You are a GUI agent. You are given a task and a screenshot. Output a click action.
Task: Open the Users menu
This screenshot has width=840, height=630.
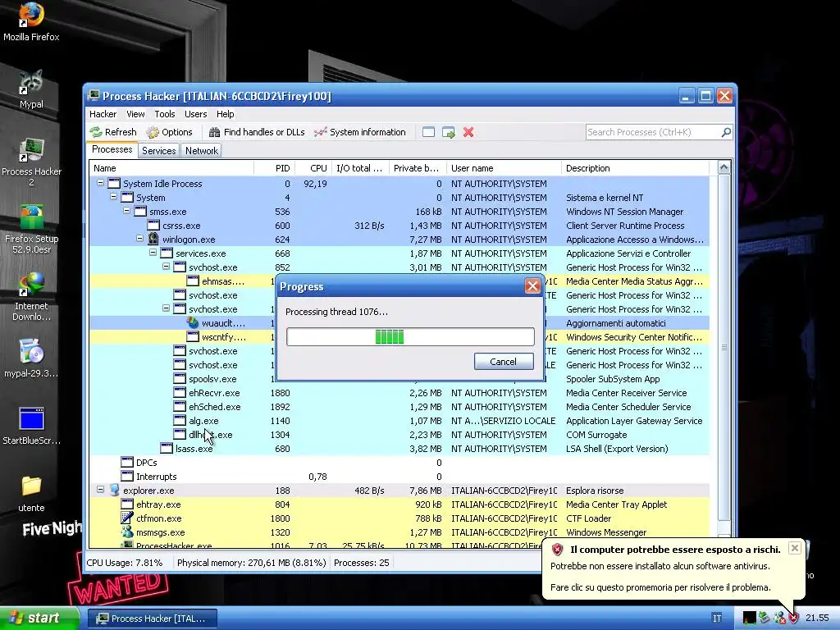195,114
